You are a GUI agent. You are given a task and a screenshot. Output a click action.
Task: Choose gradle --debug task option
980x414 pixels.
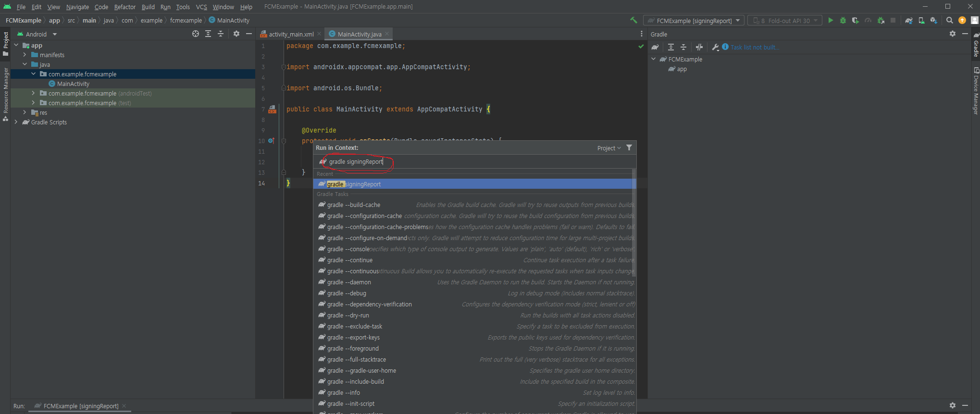474,293
